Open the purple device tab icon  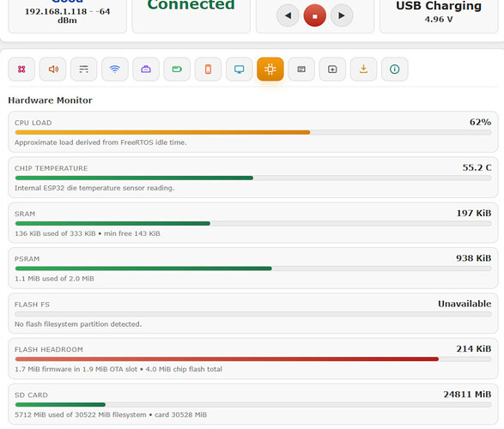coord(146,69)
